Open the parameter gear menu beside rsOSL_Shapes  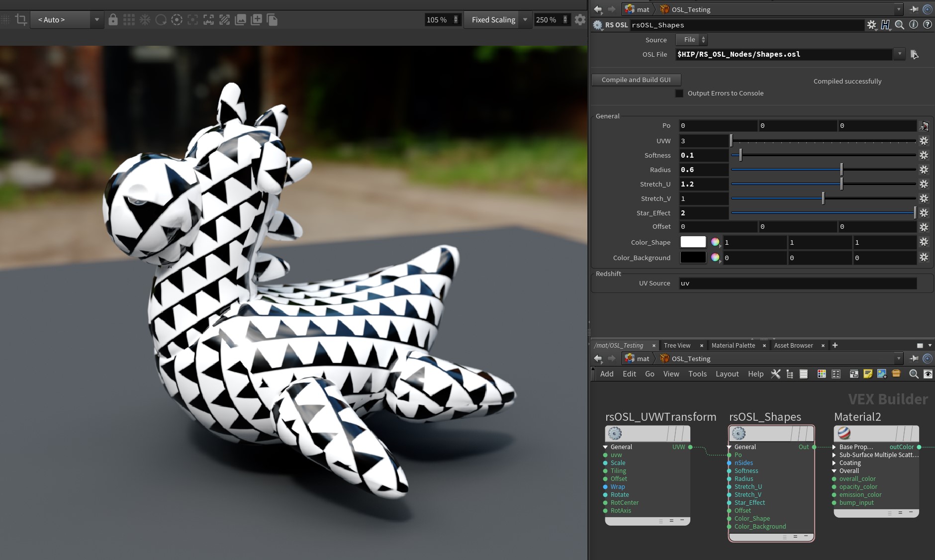pyautogui.click(x=871, y=25)
